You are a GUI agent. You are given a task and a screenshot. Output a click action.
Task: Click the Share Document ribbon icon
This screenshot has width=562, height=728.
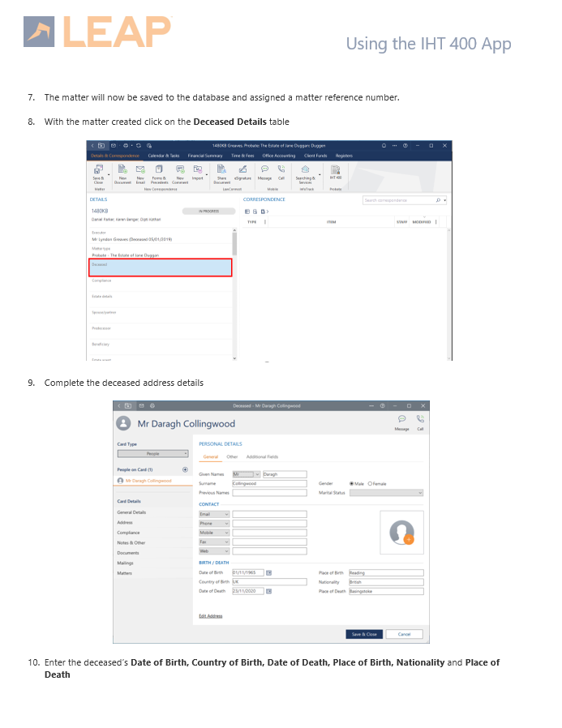[221, 170]
